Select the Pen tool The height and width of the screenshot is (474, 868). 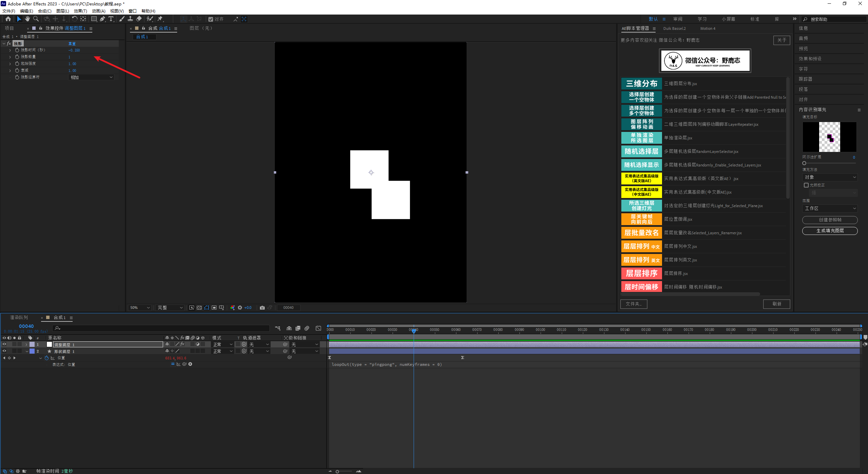click(102, 19)
